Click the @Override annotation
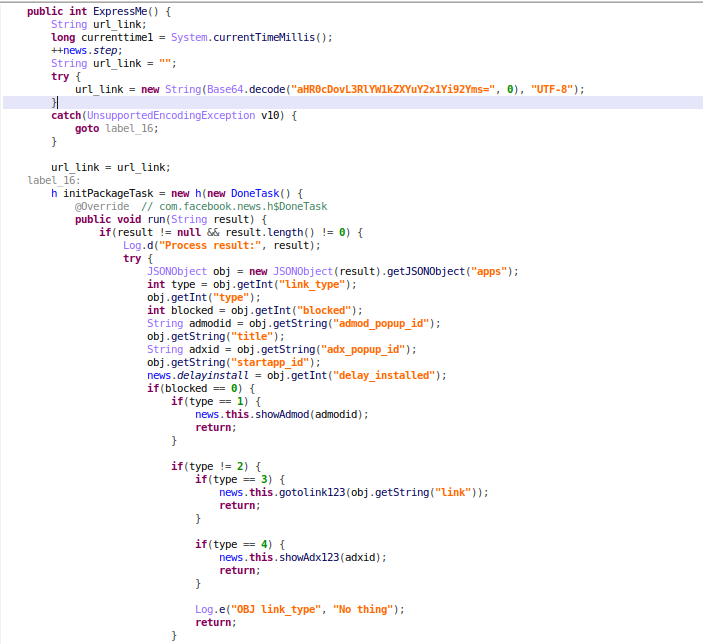703x644 pixels. [103, 206]
